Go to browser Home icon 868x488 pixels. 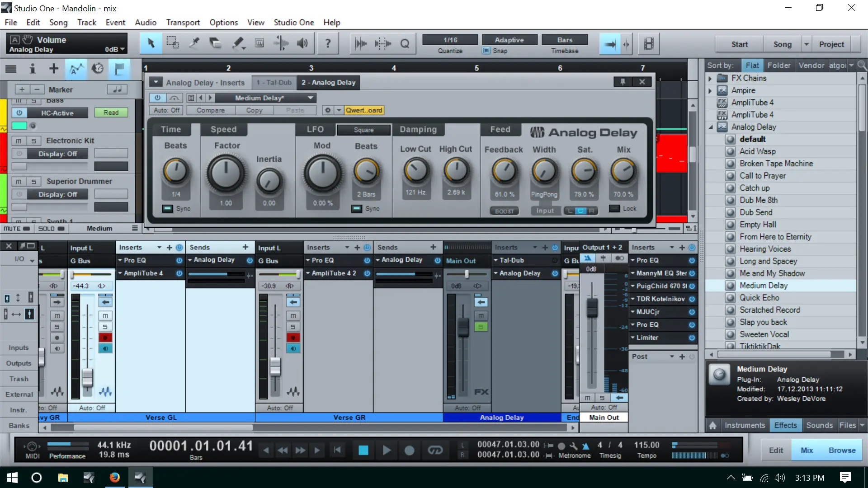pyautogui.click(x=713, y=425)
